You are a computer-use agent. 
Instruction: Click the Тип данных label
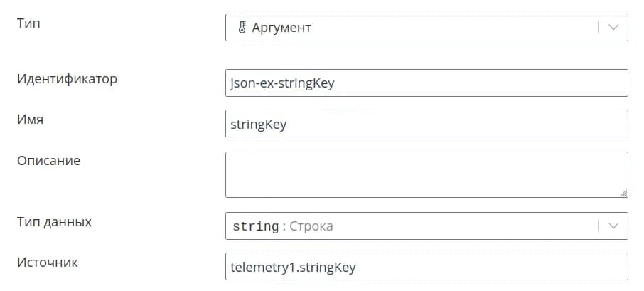[x=54, y=221]
